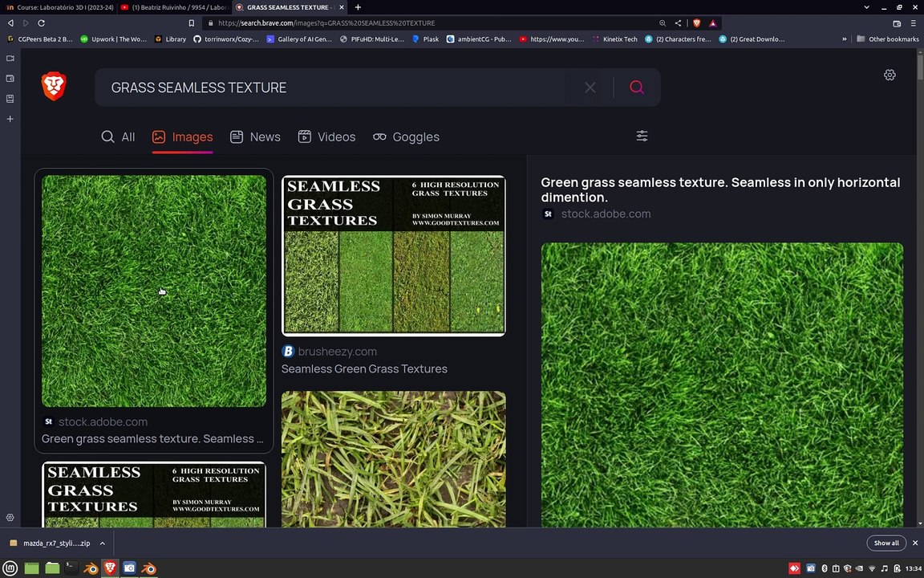Close the downloads bar
Viewport: 924px width, 578px height.
[x=914, y=543]
